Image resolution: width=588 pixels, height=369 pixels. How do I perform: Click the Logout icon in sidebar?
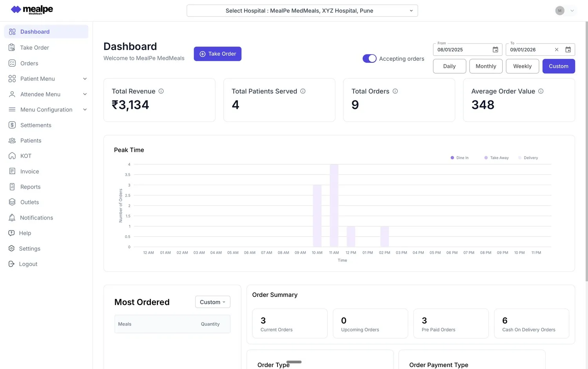pyautogui.click(x=12, y=264)
